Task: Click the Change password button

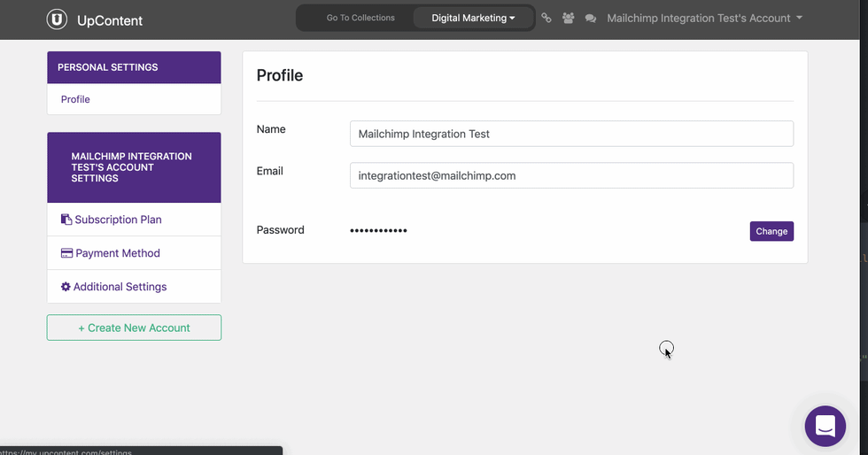Action: click(x=771, y=231)
